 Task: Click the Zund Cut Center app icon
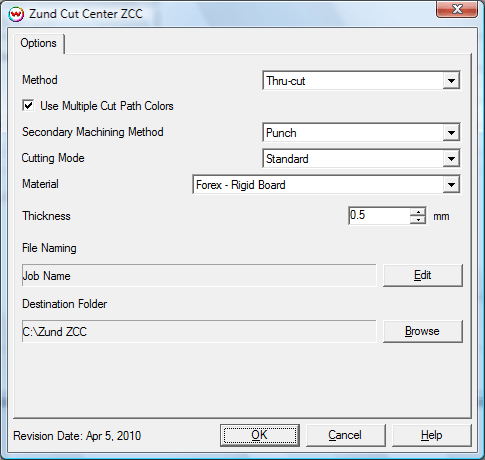(16, 14)
